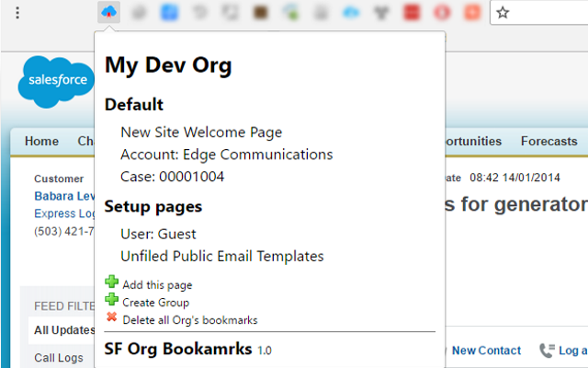
Task: Click the Setup pages group heading
Action: (x=153, y=207)
